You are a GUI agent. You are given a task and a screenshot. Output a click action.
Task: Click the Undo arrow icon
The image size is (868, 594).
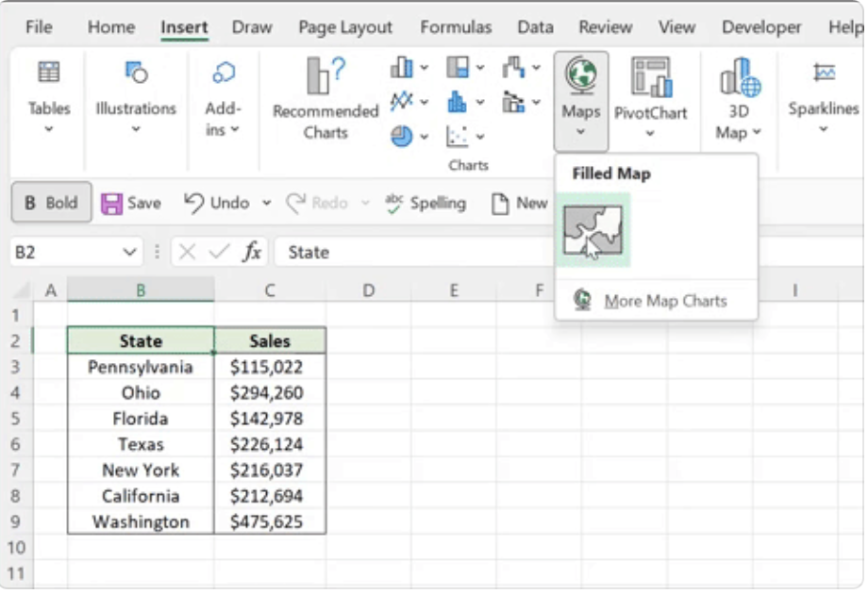[193, 203]
